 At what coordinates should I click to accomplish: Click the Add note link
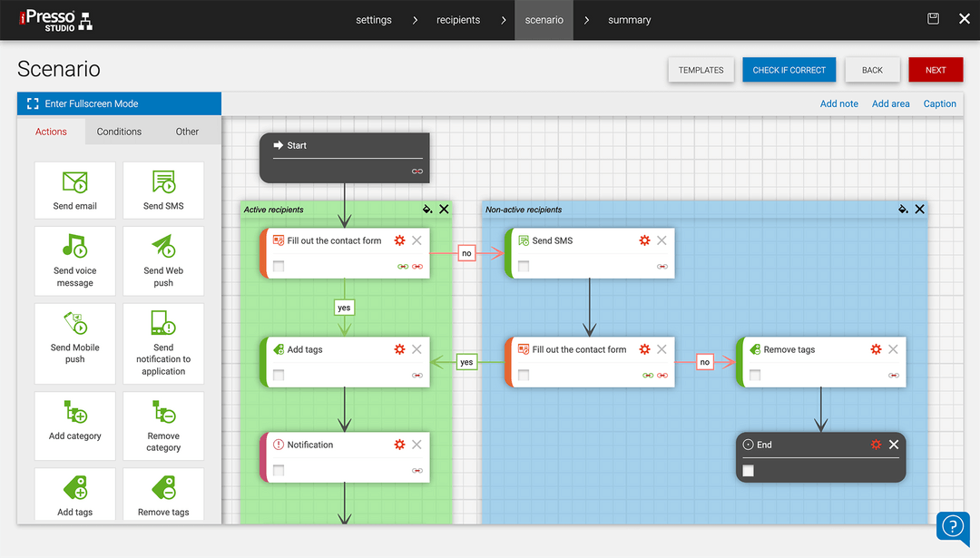point(838,103)
